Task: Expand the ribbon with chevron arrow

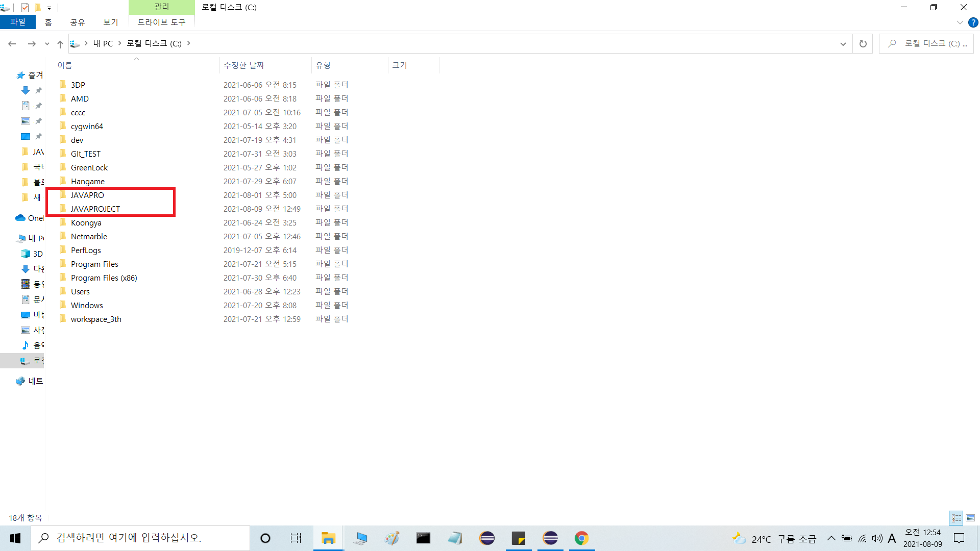Action: click(x=960, y=22)
